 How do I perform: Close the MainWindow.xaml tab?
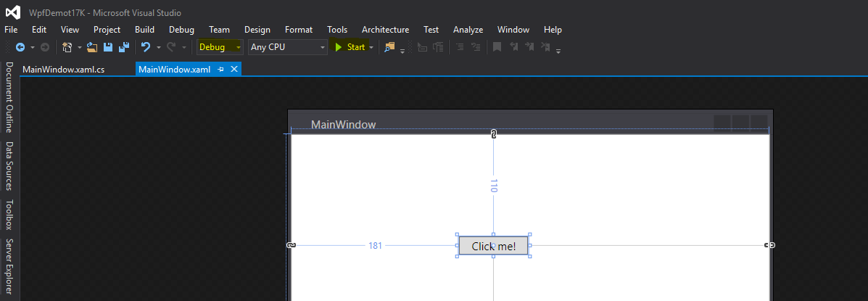[234, 70]
